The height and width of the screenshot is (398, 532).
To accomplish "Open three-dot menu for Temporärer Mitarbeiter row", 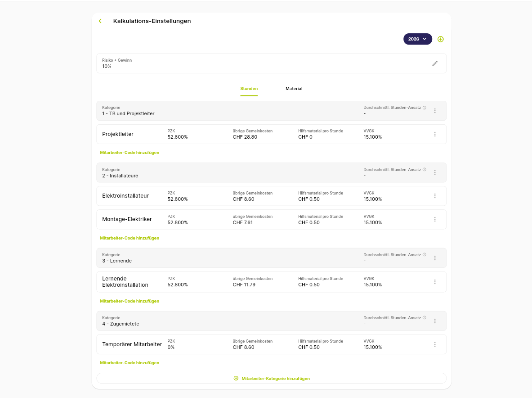I will (x=434, y=344).
